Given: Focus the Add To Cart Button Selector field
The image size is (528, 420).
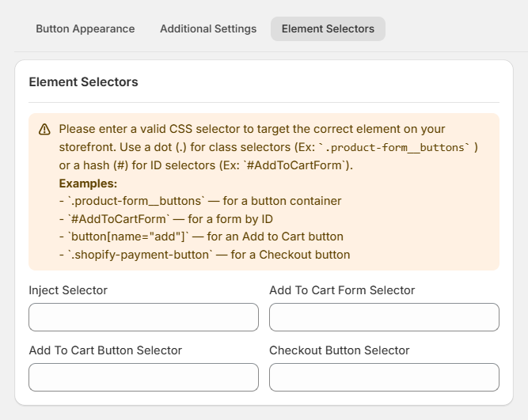Looking at the screenshot, I should (143, 377).
